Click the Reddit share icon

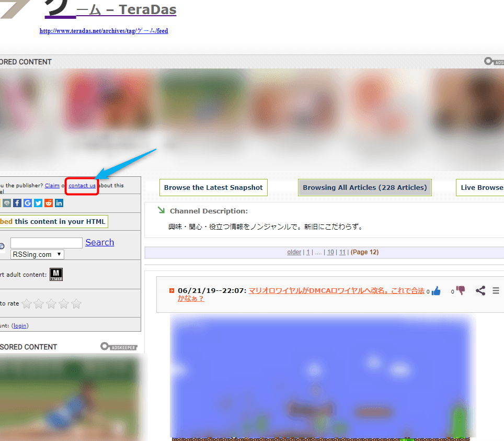click(x=49, y=203)
